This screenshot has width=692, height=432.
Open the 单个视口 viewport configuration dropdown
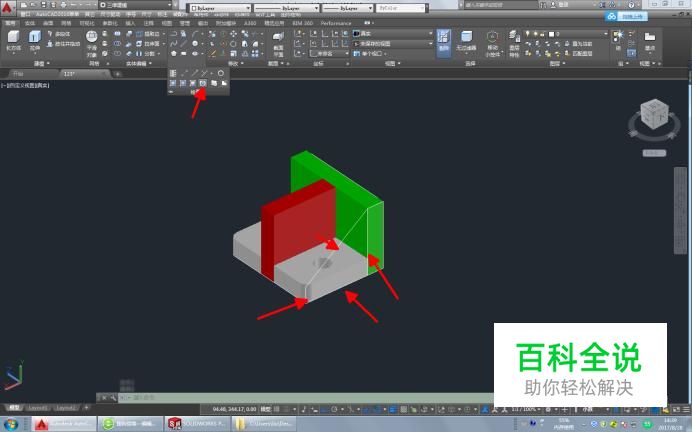point(372,54)
